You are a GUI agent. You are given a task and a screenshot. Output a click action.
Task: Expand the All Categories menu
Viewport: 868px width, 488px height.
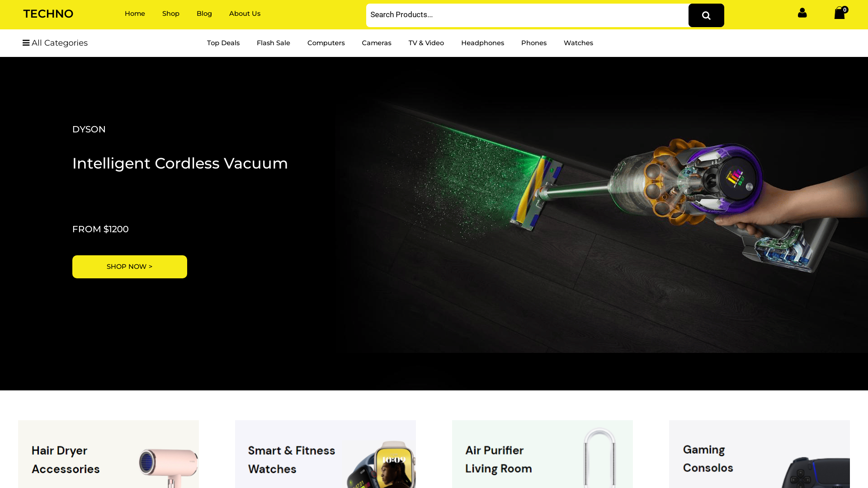pyautogui.click(x=55, y=43)
